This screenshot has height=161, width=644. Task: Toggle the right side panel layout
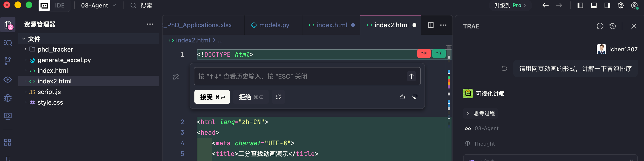tap(607, 6)
